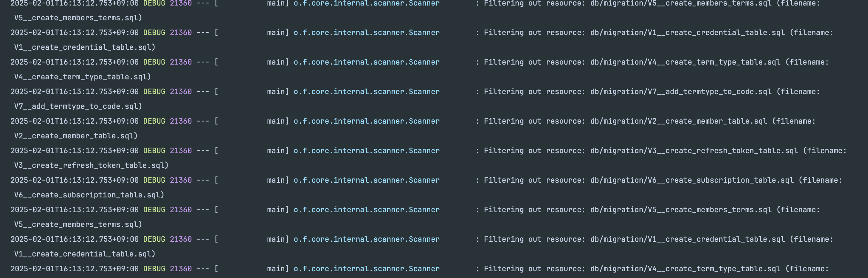The width and height of the screenshot is (868, 278).
Task: Click DEBUG on the V6__create_subscription_table log row
Action: coord(154,180)
